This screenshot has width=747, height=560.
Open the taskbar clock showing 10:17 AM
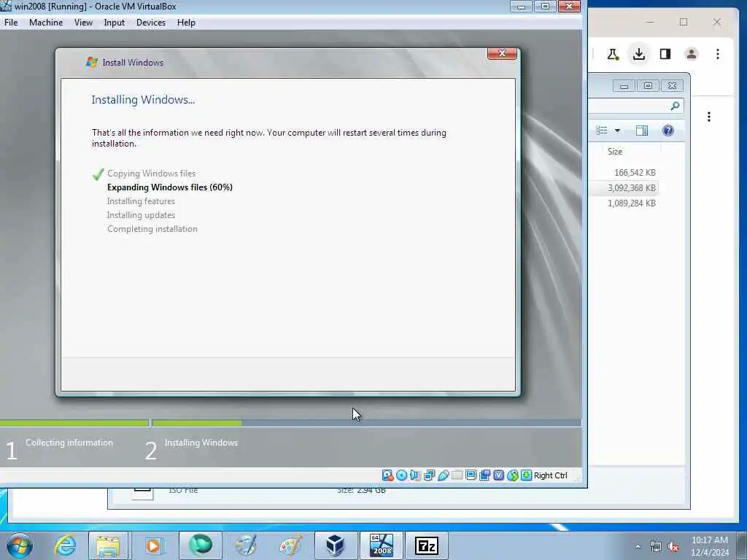point(709,545)
